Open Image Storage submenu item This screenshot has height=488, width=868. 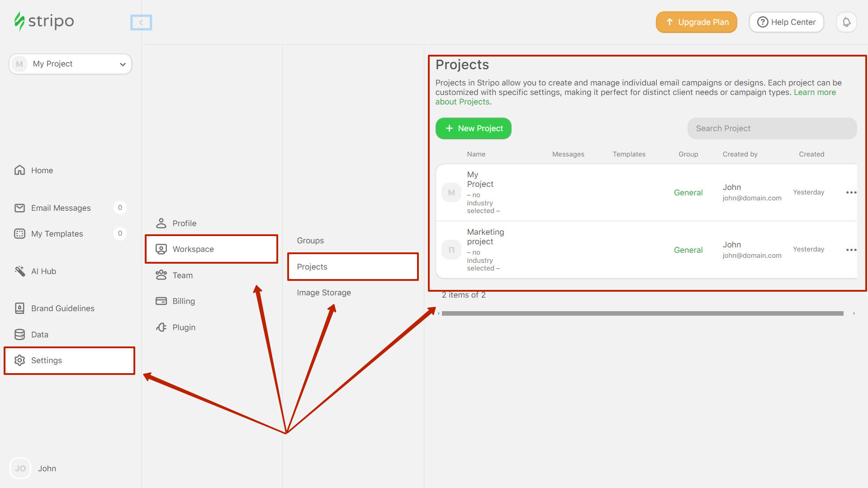point(323,293)
